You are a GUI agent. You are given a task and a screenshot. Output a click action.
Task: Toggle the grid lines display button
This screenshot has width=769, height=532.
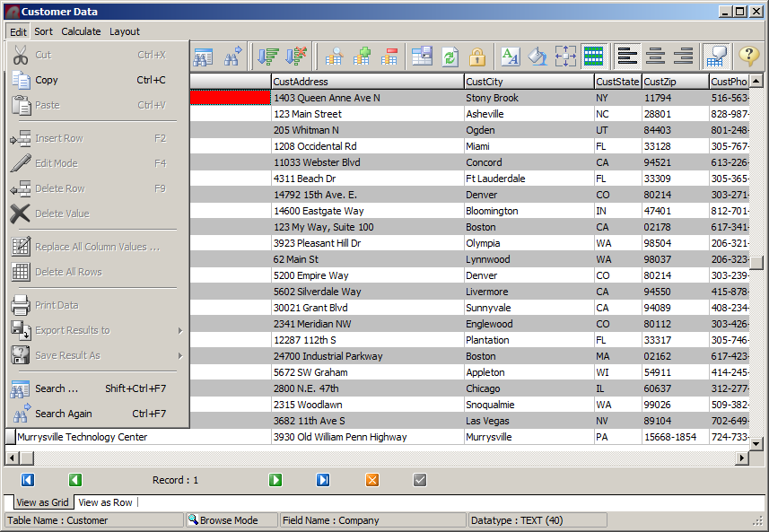[592, 57]
